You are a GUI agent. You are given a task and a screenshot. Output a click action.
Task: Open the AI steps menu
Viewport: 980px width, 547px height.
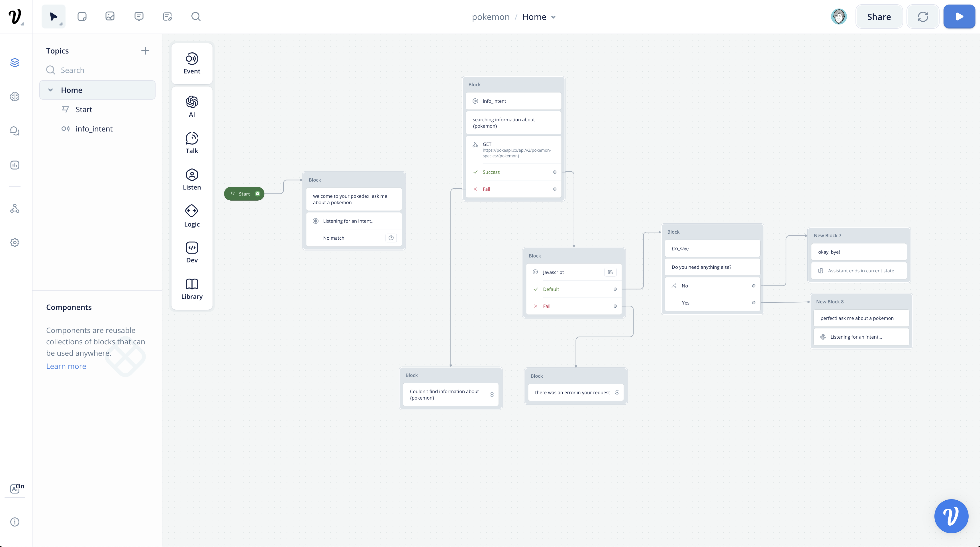[192, 107]
